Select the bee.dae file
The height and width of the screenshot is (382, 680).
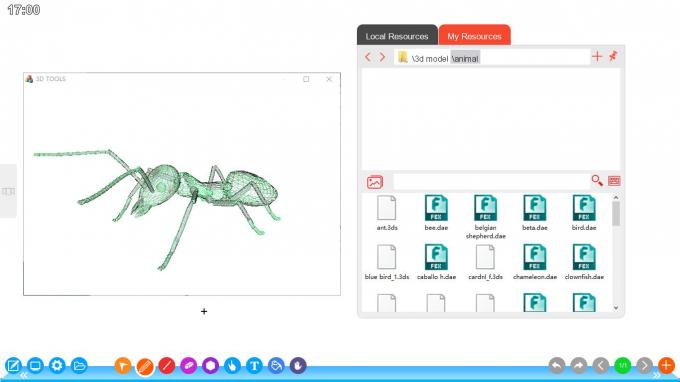click(436, 213)
